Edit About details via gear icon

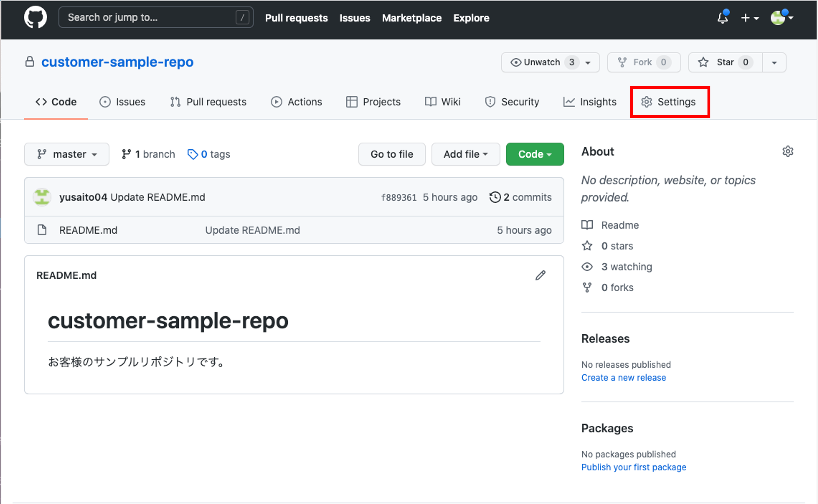coord(788,151)
